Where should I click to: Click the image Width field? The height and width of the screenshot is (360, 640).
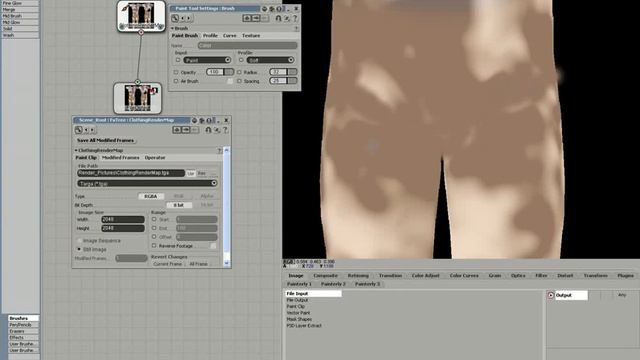(x=123, y=220)
